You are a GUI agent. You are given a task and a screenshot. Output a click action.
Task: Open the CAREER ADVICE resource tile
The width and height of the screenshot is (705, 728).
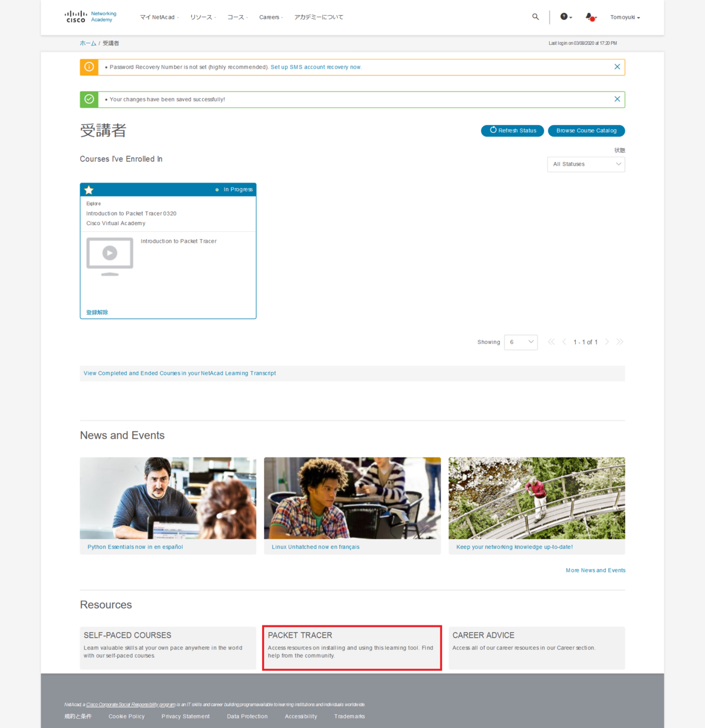536,648
